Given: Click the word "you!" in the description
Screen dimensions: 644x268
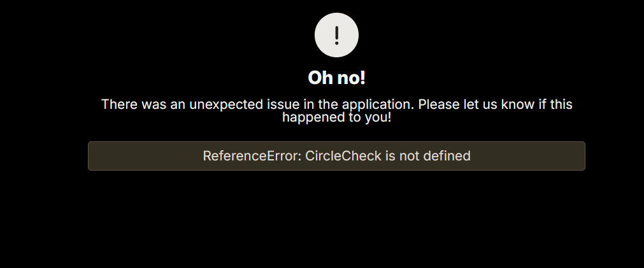Looking at the screenshot, I should click(x=378, y=117).
